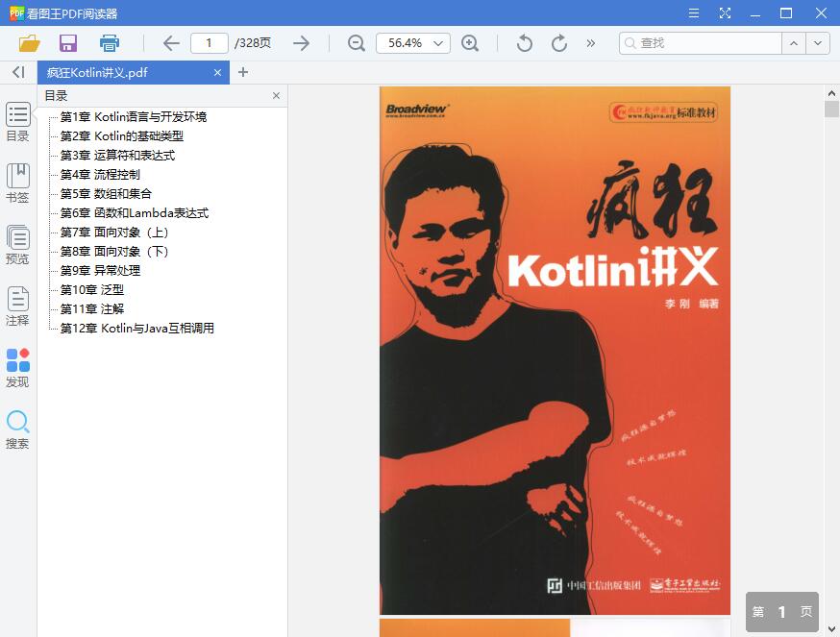Jump to 第5章 数组和集合
This screenshot has height=637, width=840.
(x=106, y=193)
